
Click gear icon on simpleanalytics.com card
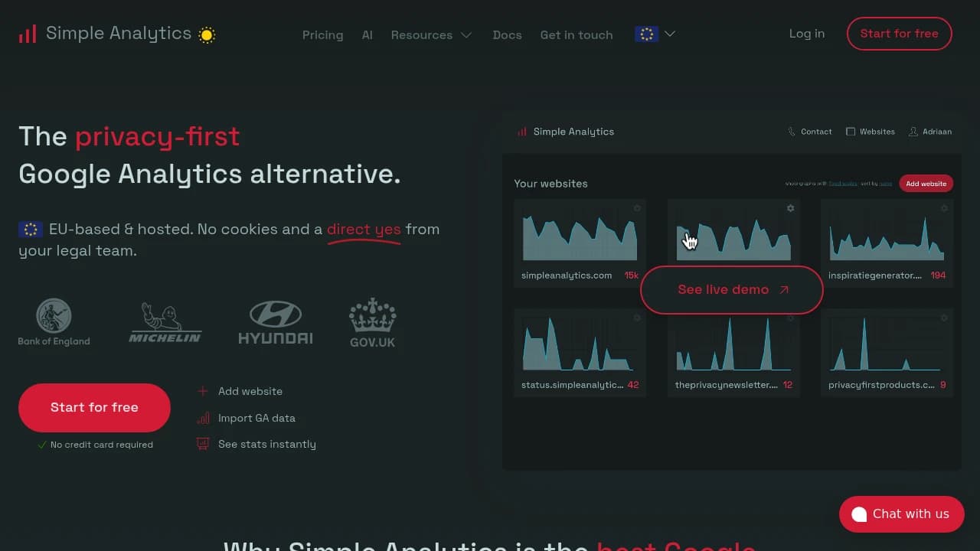[x=637, y=208]
